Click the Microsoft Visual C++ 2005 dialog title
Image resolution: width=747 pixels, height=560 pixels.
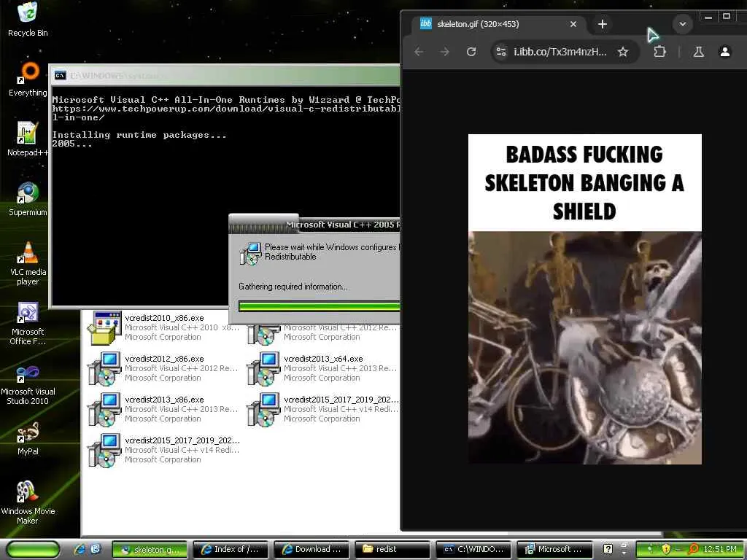343,225
